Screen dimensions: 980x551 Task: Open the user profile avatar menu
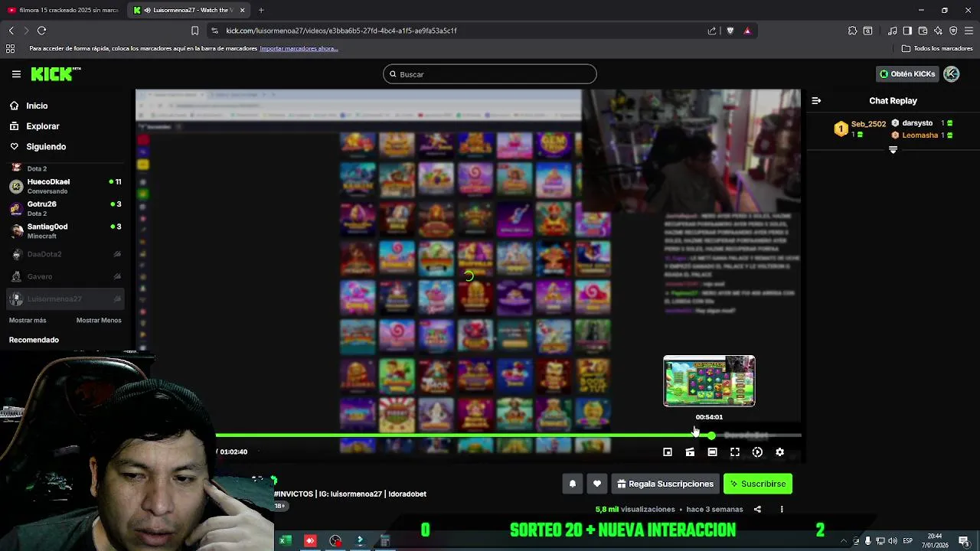tap(951, 74)
